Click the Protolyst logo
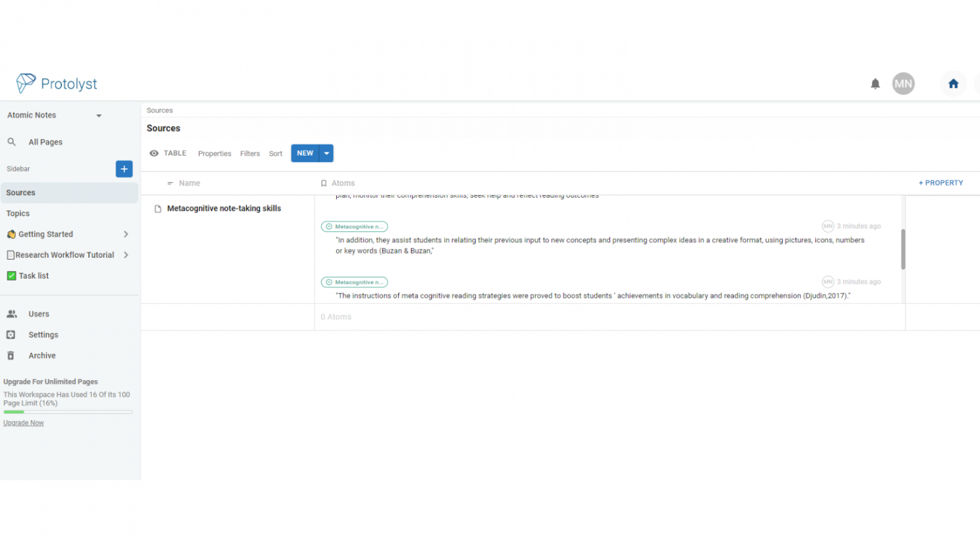Screen dimensions: 980x551 click(x=57, y=84)
